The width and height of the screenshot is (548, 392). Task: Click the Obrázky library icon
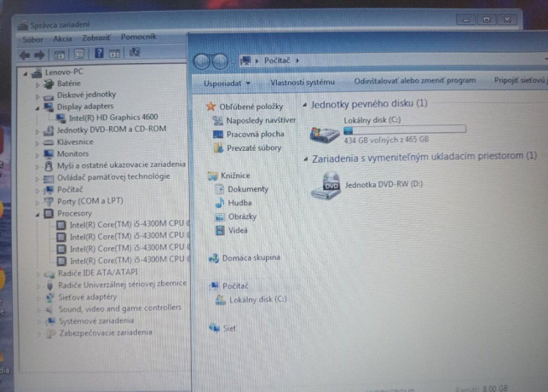pos(220,217)
